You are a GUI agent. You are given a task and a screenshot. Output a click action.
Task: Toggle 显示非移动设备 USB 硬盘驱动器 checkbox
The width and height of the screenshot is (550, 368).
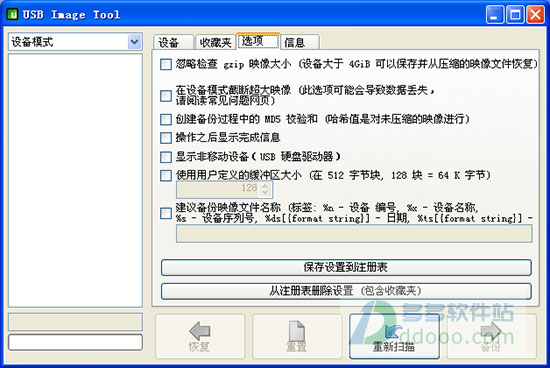coord(166,156)
